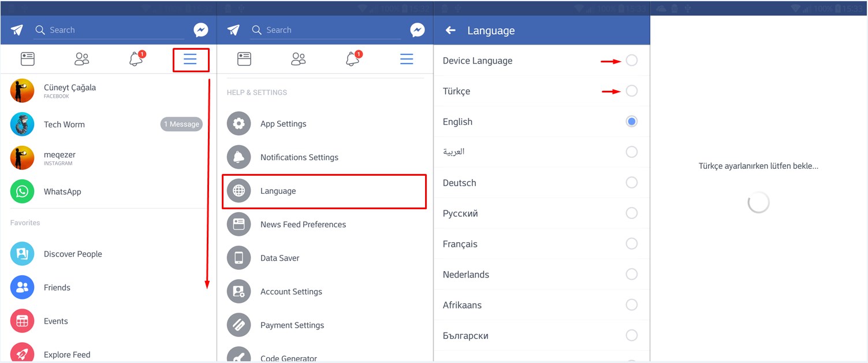Tap the back arrow beside the Language title
Image resolution: width=868 pixels, height=363 pixels.
point(451,31)
